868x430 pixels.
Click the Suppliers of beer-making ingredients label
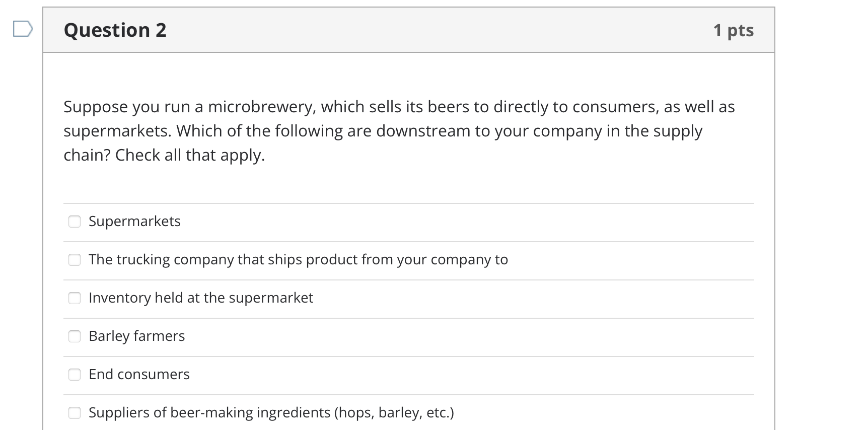(x=271, y=412)
